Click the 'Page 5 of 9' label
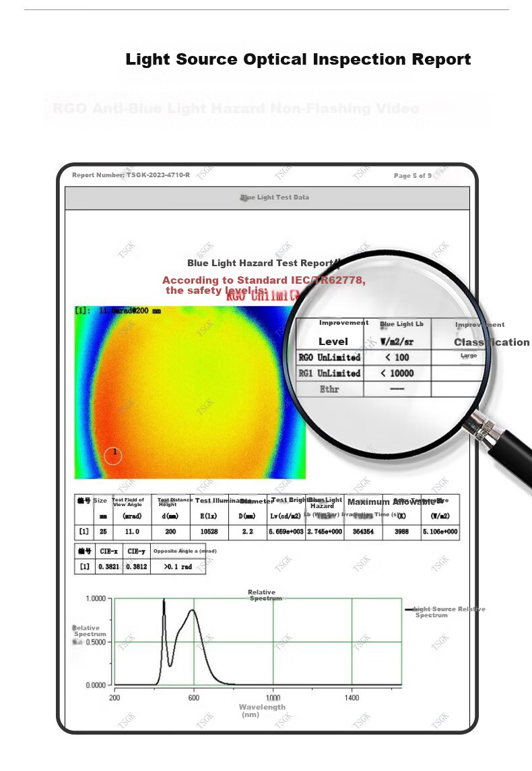Viewport: 532px width, 771px height. click(412, 175)
